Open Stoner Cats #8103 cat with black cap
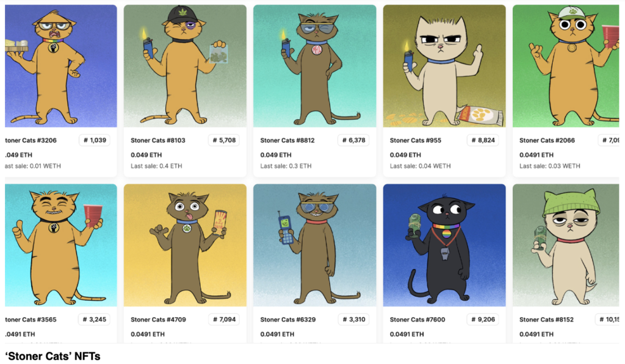Image resolution: width=625 pixels, height=364 pixels. 185,66
